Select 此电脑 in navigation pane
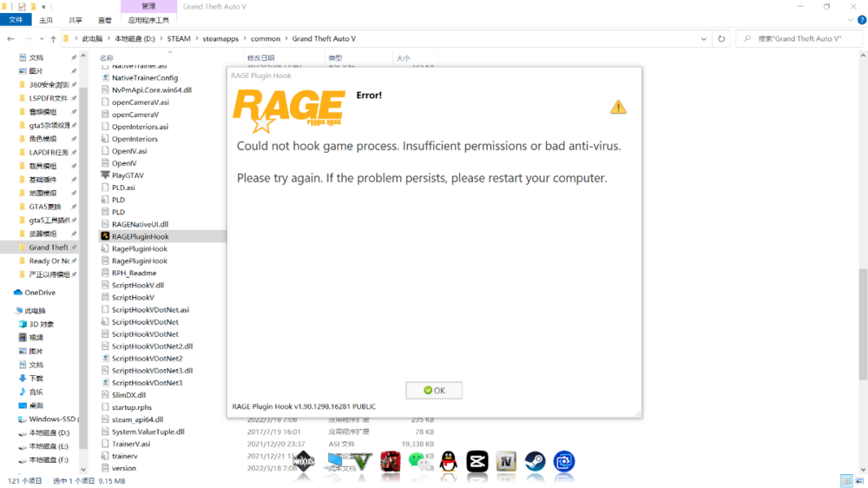Viewport: 868px width, 488px height. click(x=35, y=311)
